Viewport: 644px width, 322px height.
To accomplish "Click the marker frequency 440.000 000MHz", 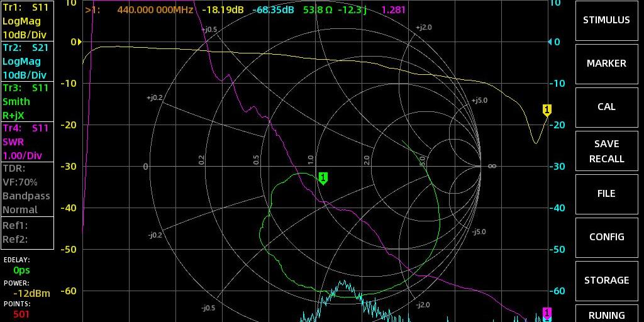I will pos(155,10).
